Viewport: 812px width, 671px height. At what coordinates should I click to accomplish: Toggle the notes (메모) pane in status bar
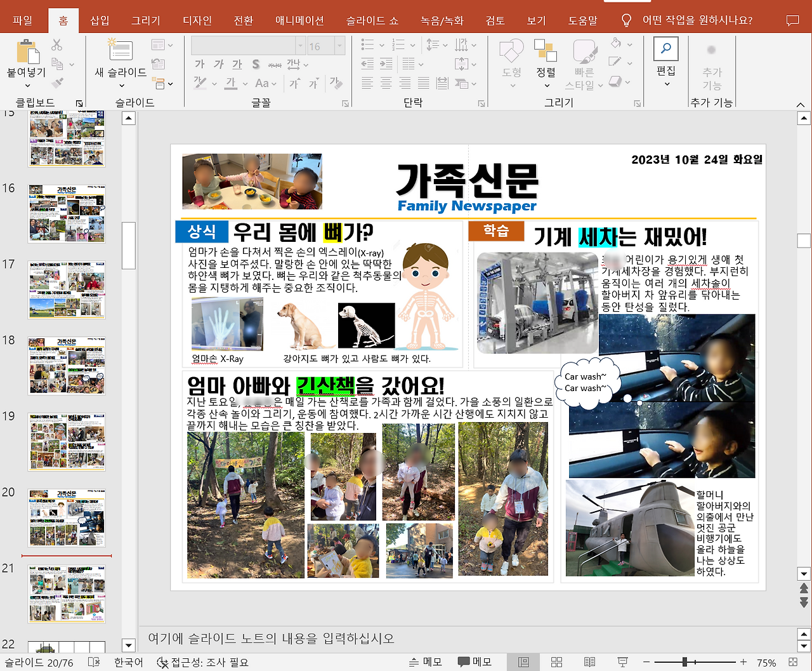coord(426,662)
